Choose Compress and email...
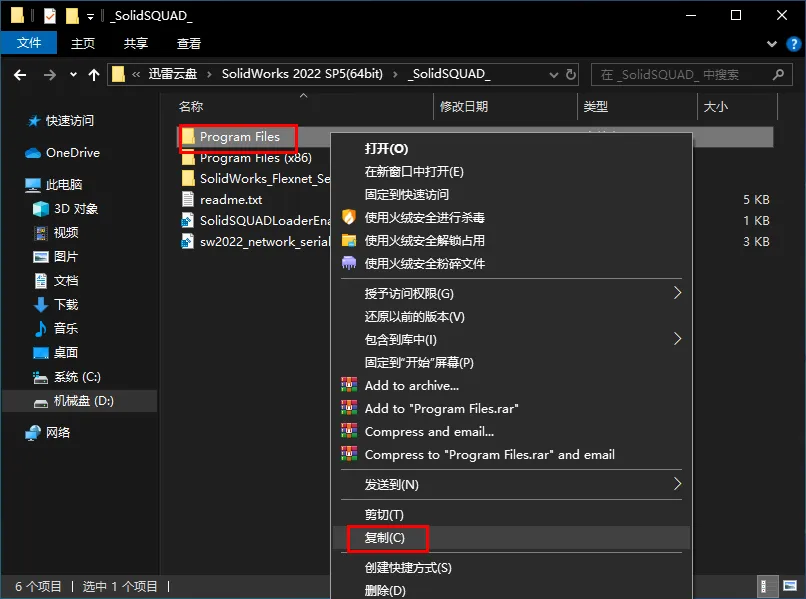Viewport: 806px width, 599px height. 512,432
